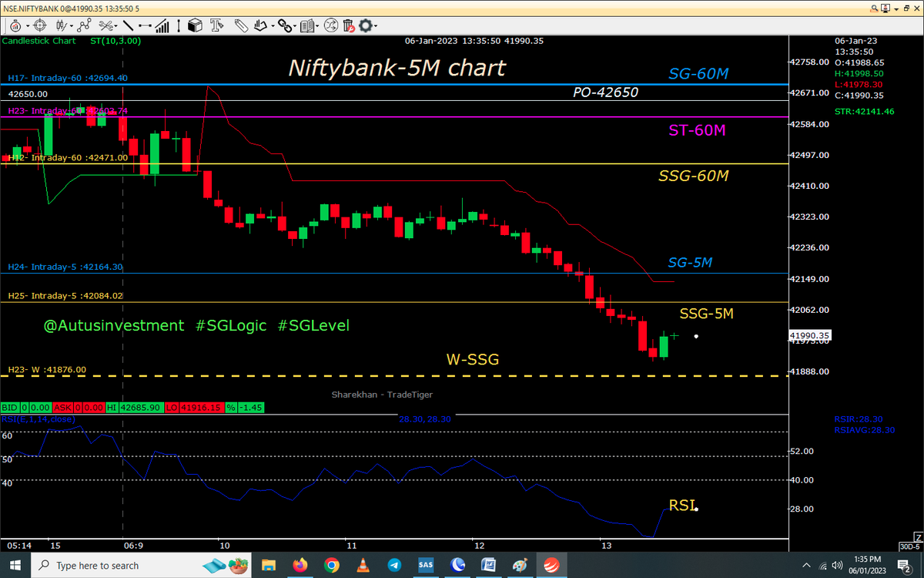Toggle the freehand pencil drawing tool

point(241,25)
